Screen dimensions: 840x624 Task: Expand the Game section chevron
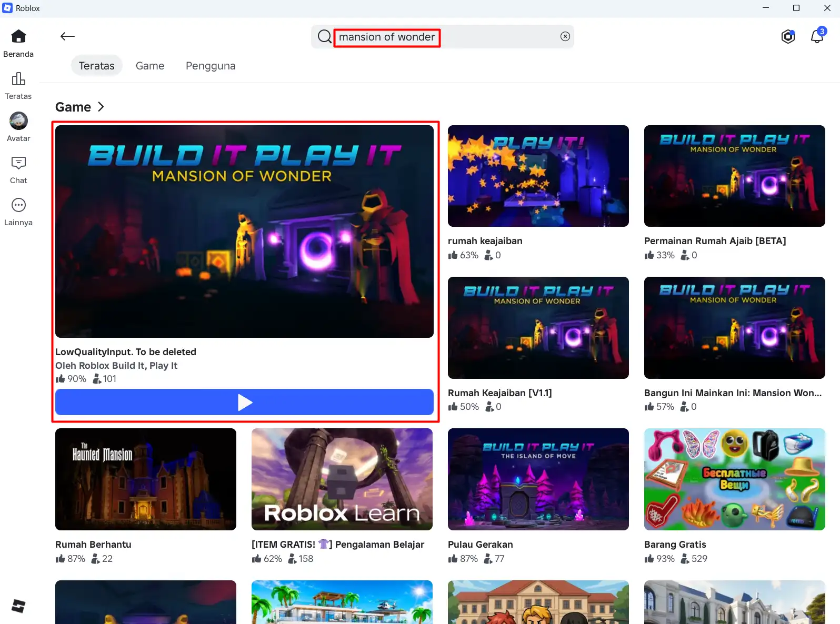tap(101, 107)
